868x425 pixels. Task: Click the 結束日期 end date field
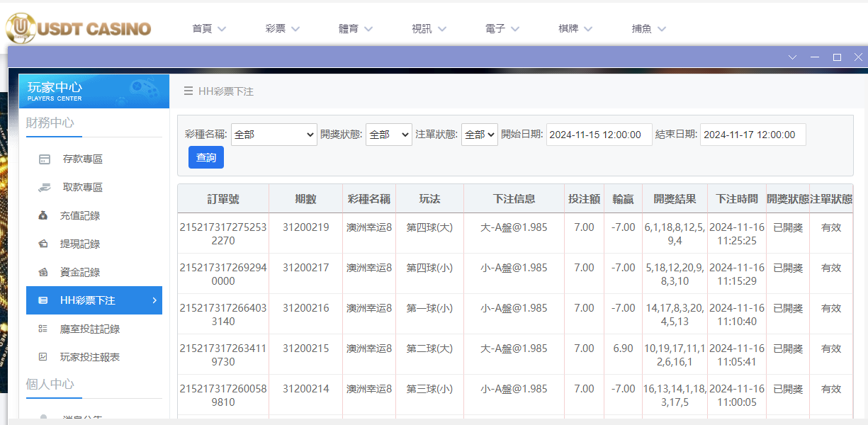pyautogui.click(x=753, y=134)
